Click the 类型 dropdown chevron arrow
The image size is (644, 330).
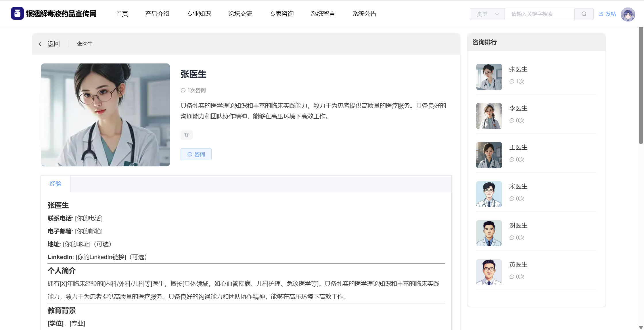[497, 14]
